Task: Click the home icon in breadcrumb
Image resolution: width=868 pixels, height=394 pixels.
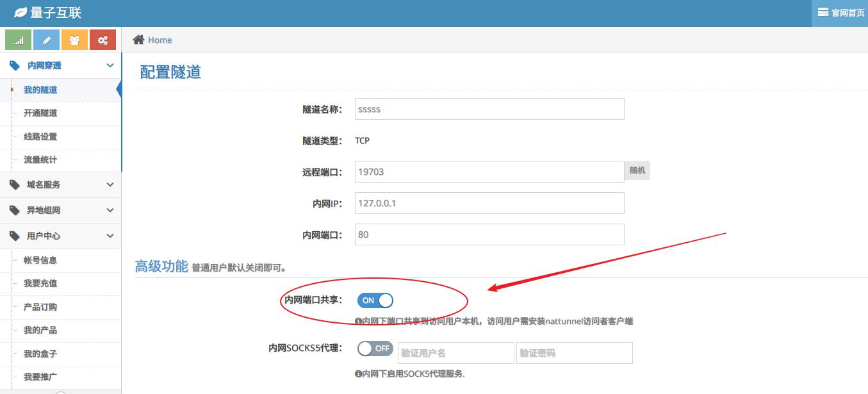Action: (x=138, y=40)
